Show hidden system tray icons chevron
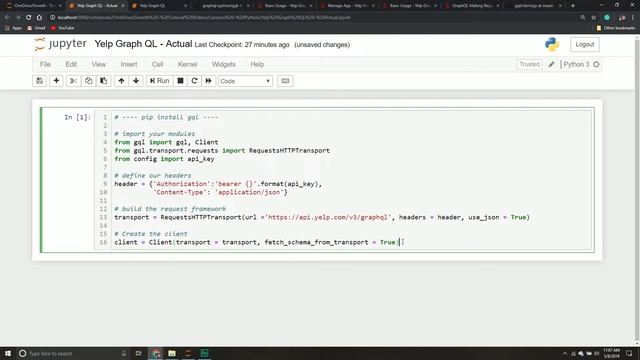 pos(565,353)
